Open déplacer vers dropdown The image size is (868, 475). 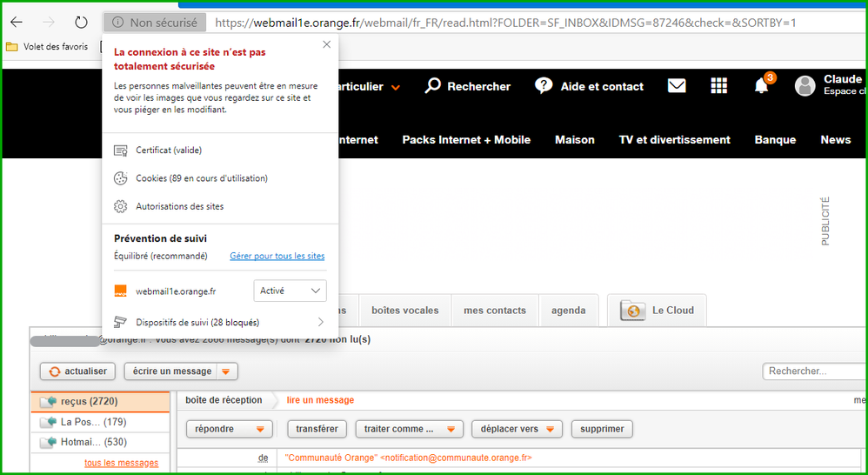pyautogui.click(x=517, y=429)
